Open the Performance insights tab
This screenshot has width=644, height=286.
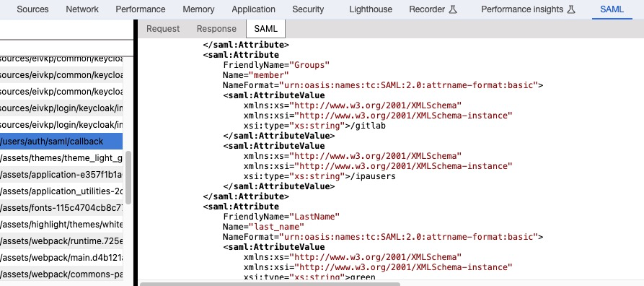point(528,9)
